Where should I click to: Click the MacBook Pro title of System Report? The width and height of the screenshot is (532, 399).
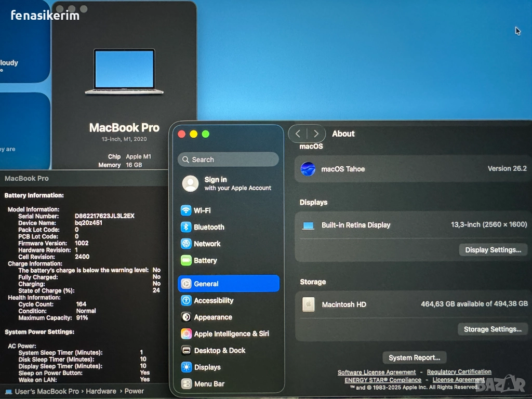coord(27,179)
